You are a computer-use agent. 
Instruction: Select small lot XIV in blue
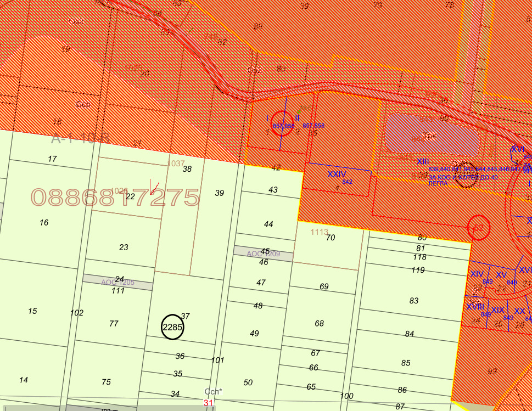(477, 274)
